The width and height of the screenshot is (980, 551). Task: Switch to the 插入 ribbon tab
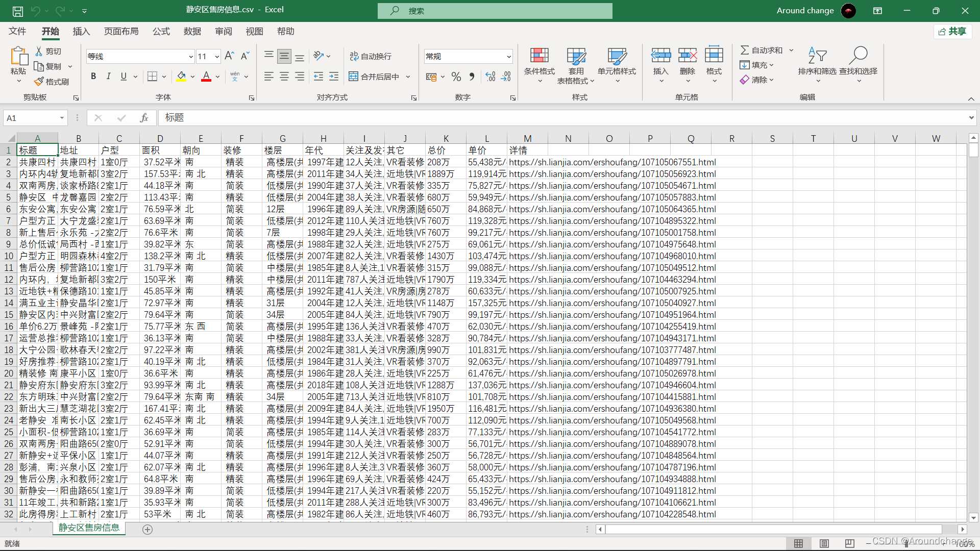[x=81, y=32]
